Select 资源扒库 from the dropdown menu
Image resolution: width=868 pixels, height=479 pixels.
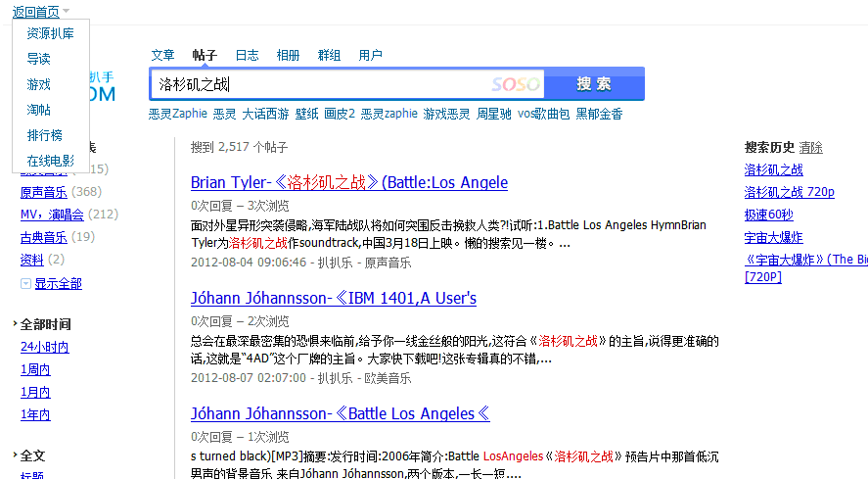coord(50,33)
